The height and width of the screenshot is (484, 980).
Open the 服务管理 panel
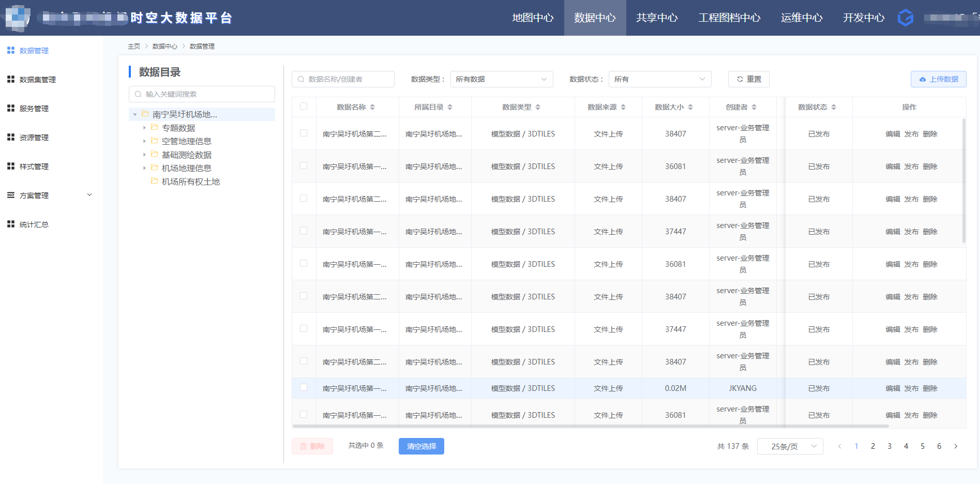point(33,108)
